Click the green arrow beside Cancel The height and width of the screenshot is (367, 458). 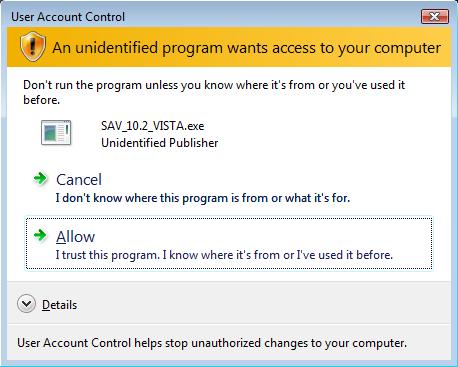(41, 178)
